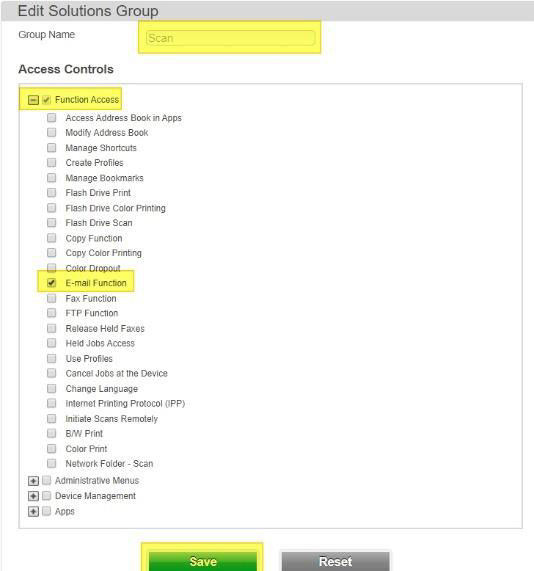Screen dimensions: 534x571
Task: Check the Administrative Menus checkbox
Action: pyautogui.click(x=46, y=481)
